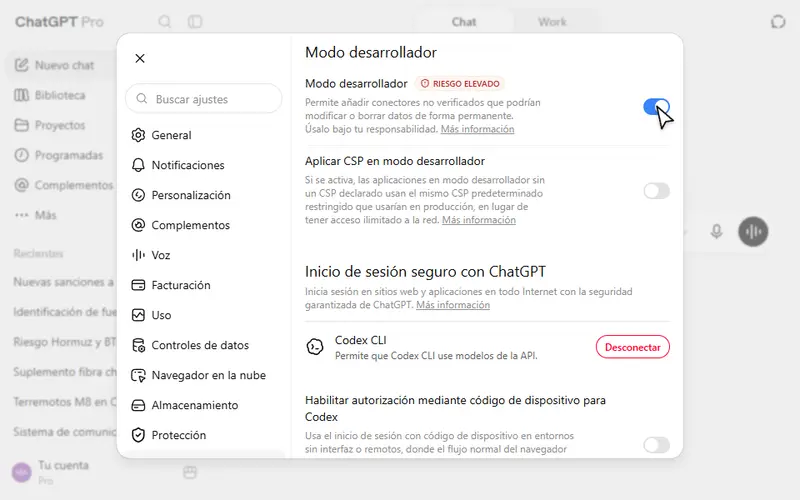Click the Navegador en la nube icon

pyautogui.click(x=138, y=376)
